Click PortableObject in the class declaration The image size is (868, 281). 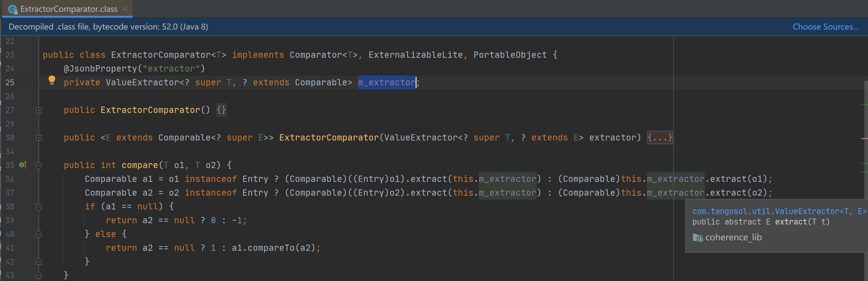(x=510, y=54)
